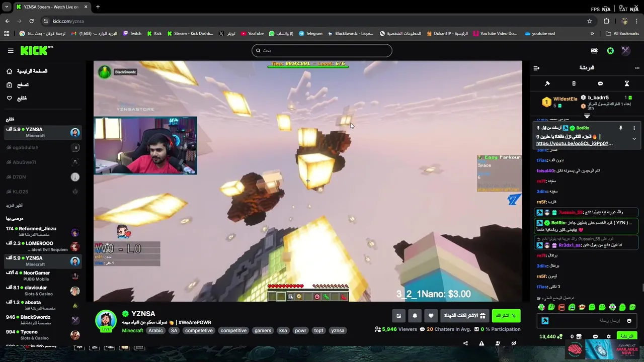Click the user moderation icon under the stream

(498, 343)
